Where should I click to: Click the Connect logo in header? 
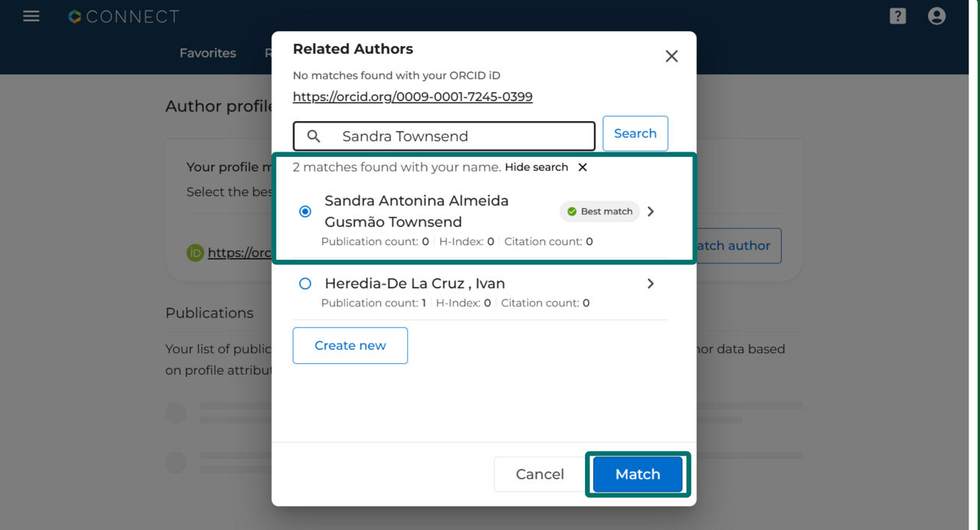point(123,16)
